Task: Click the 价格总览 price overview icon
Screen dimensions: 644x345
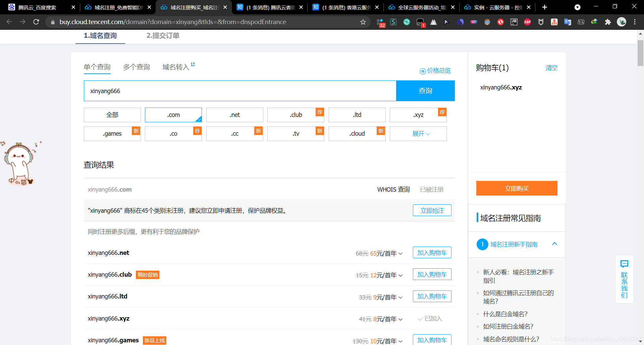Action: 423,71
